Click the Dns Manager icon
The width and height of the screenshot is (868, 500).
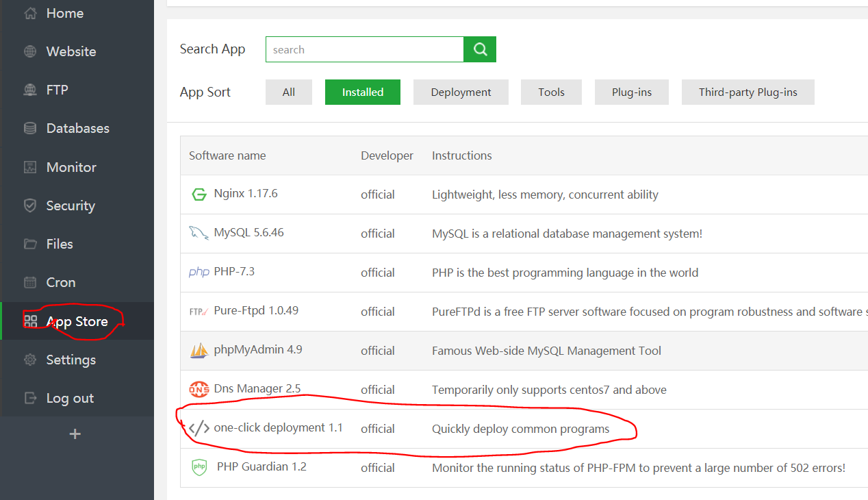[x=199, y=389]
